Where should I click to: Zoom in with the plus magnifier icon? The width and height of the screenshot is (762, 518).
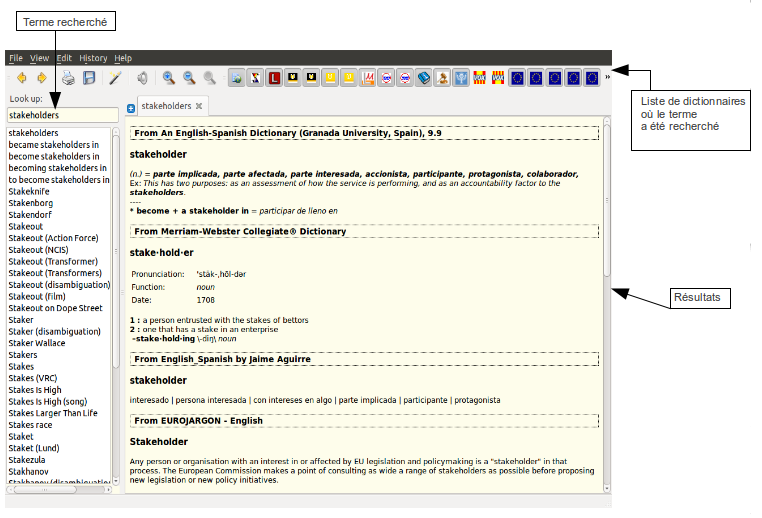[169, 78]
